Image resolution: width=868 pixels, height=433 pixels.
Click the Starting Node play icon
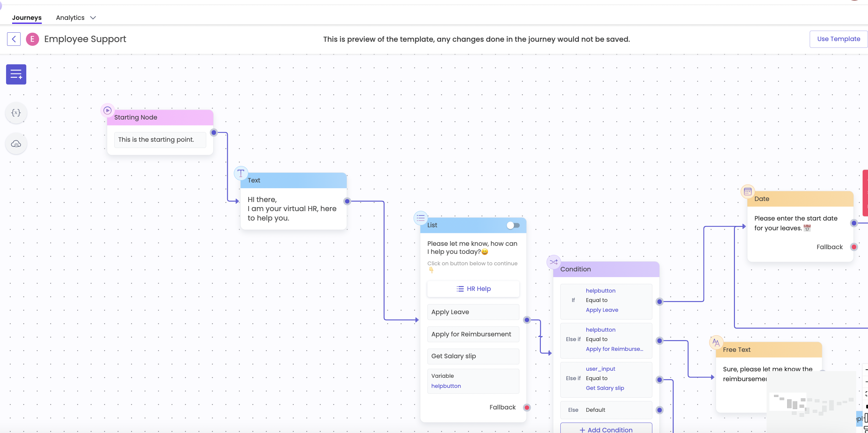pyautogui.click(x=107, y=110)
